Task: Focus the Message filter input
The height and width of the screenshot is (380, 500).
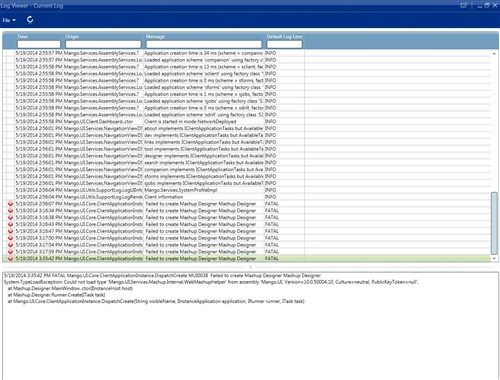Action: click(x=204, y=44)
